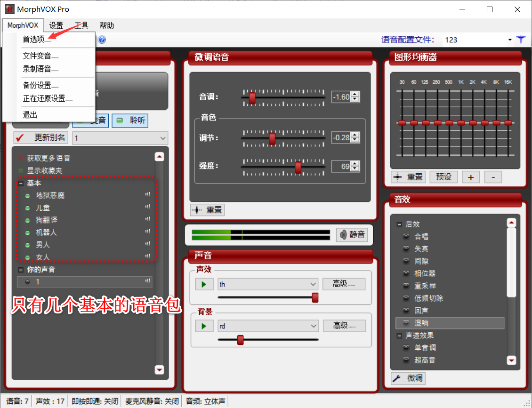Screen dimensions: 532x408
Task: Remove equalizer preset with minus button
Action: (493, 177)
